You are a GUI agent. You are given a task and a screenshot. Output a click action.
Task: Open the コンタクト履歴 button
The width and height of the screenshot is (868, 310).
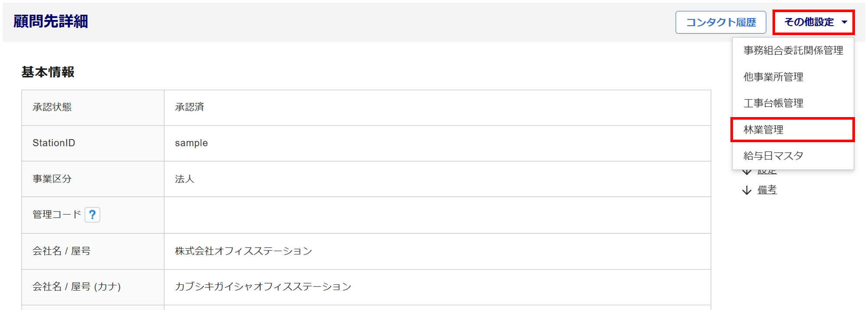coord(720,22)
